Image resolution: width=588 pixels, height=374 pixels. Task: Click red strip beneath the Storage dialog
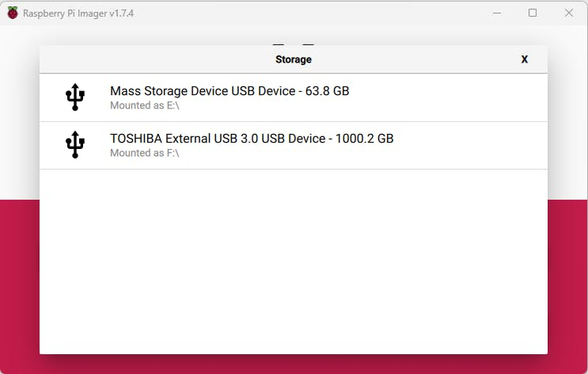point(293,364)
